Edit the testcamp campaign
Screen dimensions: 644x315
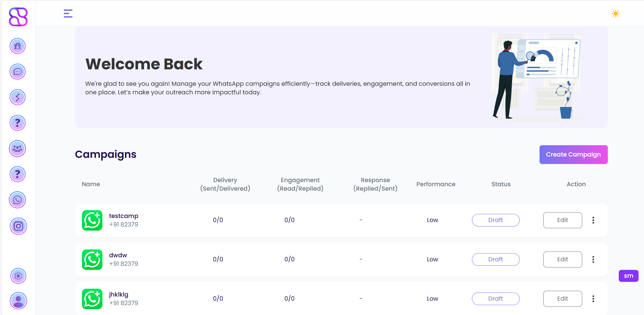(562, 220)
